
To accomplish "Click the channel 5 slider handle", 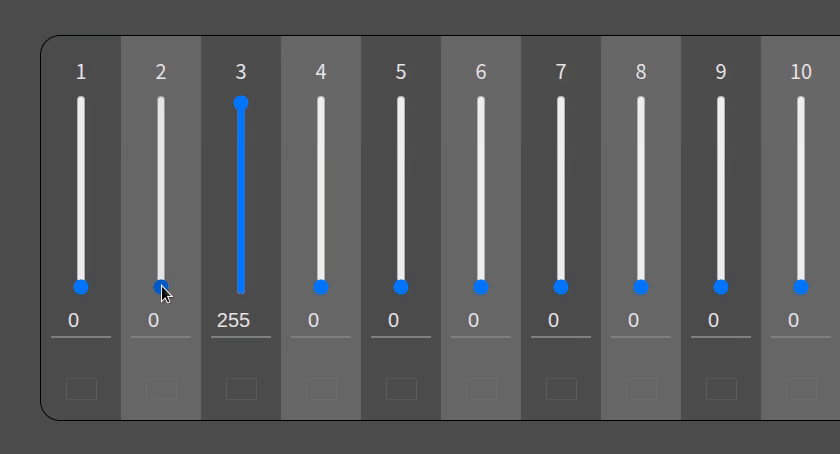I will (401, 287).
